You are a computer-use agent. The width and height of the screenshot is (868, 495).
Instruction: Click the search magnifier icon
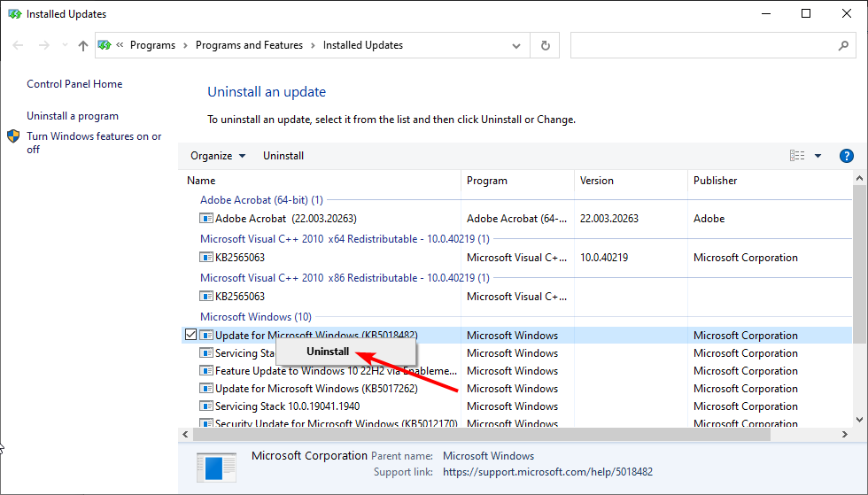click(x=843, y=45)
